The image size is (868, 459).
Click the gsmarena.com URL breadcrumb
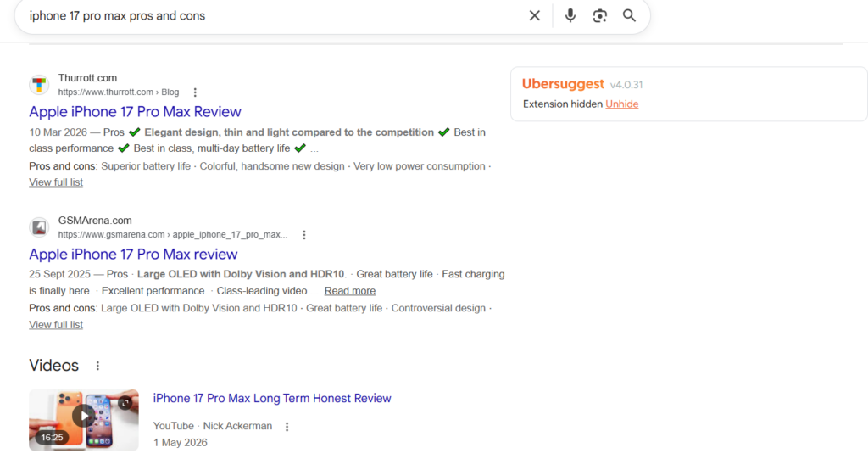[173, 234]
